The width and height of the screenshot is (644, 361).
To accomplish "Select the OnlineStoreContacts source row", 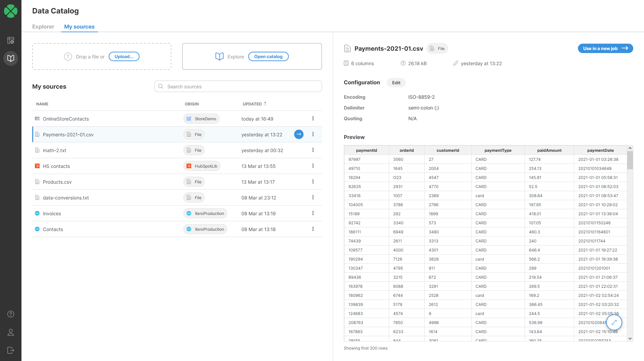I will [x=177, y=119].
